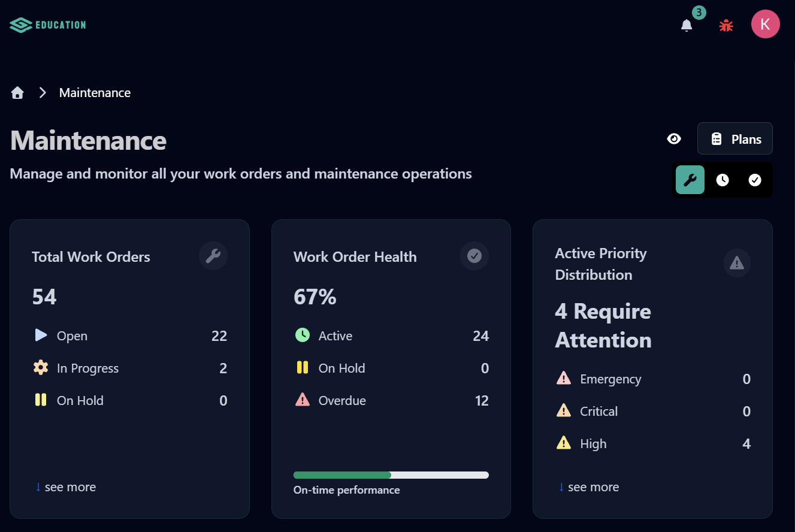The width and height of the screenshot is (795, 532).
Task: Click the Overdue count 12
Action: click(x=482, y=401)
